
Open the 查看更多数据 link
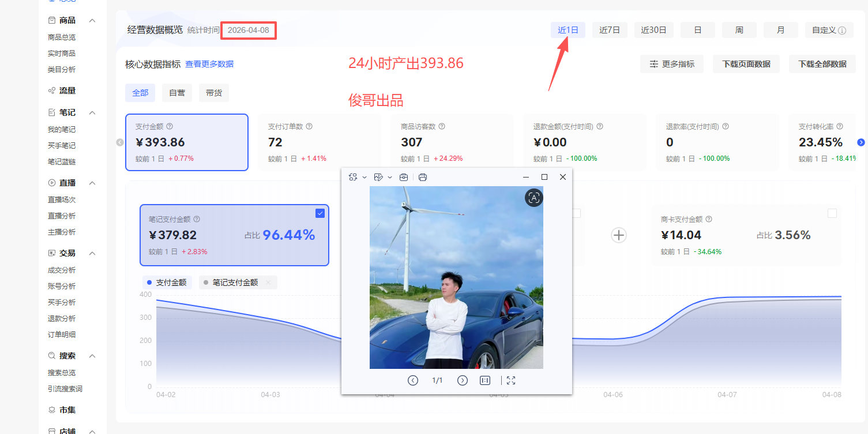point(209,63)
